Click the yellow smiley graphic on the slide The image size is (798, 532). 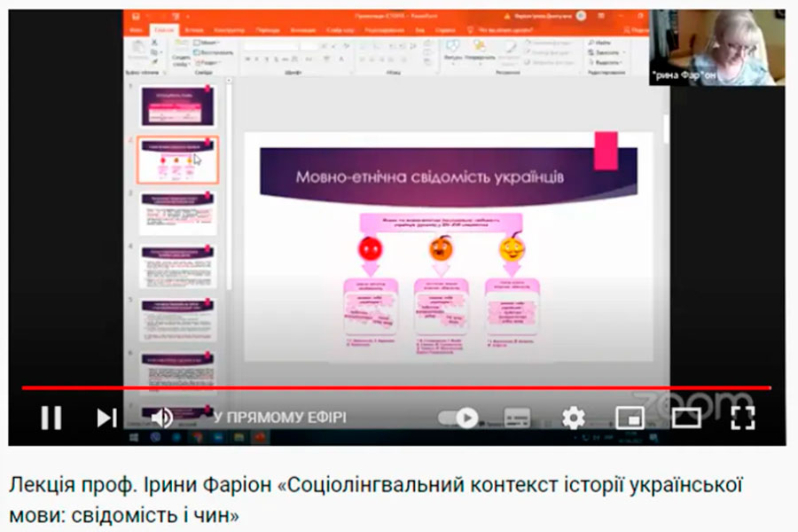tap(512, 248)
